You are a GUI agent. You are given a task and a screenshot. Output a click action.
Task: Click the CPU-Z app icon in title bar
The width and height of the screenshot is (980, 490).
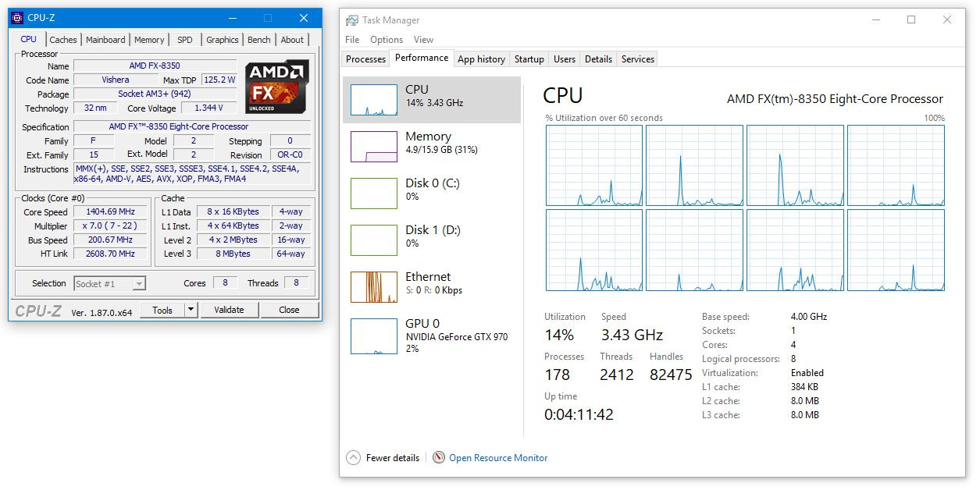tap(17, 18)
